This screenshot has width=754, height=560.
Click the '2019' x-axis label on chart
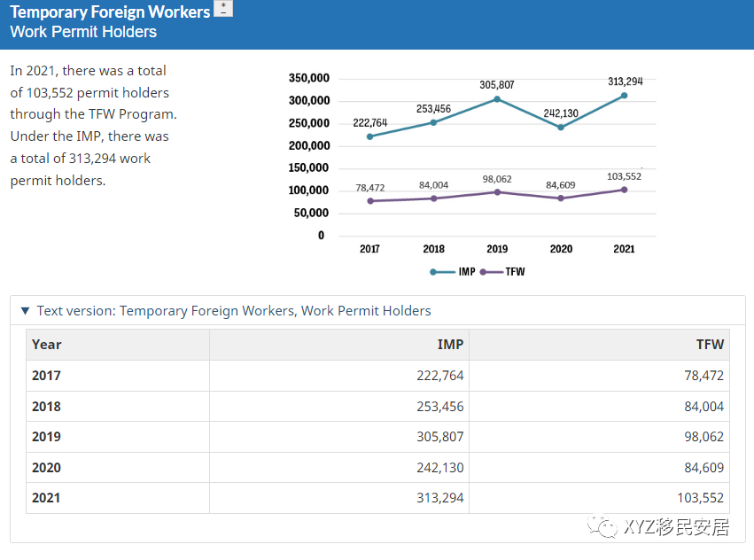(x=497, y=249)
